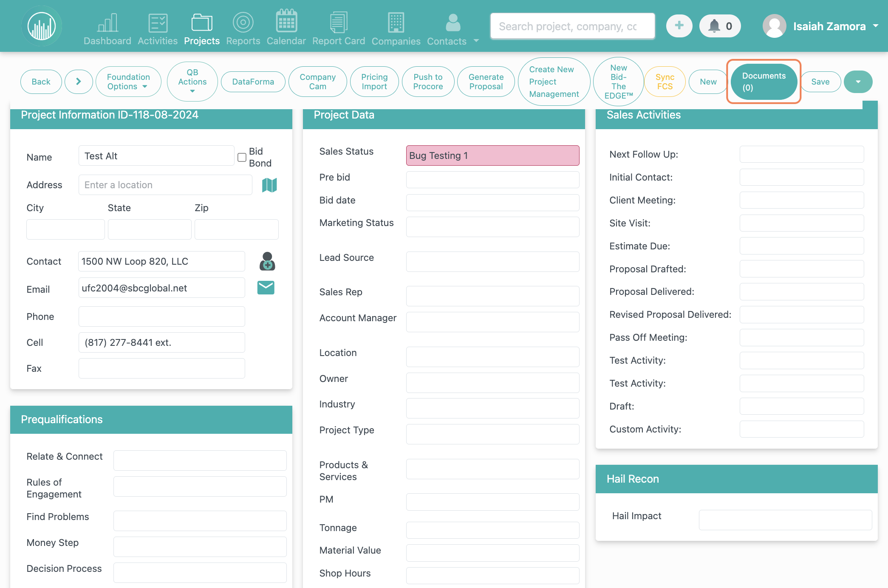
Task: Click the New button beside Sync FCS
Action: coord(708,82)
